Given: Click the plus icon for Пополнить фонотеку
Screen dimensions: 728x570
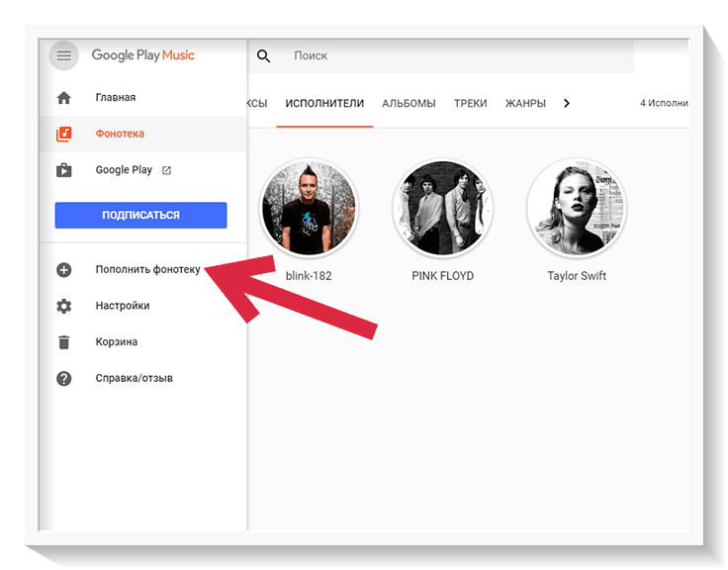Looking at the screenshot, I should click(x=64, y=269).
